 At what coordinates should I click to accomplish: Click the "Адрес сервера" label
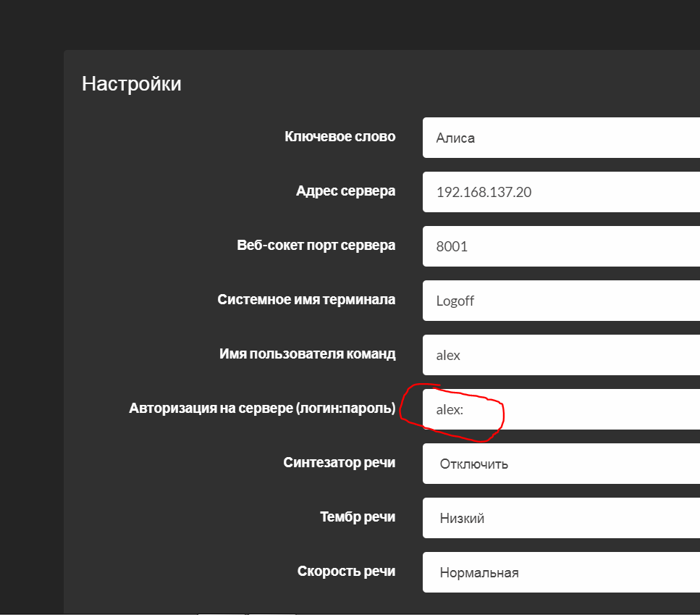click(x=345, y=191)
